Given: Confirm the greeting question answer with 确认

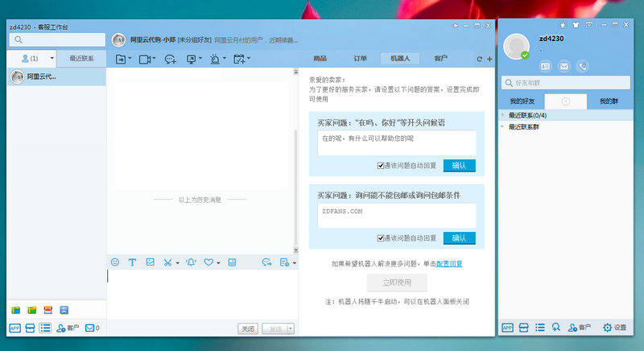Looking at the screenshot, I should (459, 166).
